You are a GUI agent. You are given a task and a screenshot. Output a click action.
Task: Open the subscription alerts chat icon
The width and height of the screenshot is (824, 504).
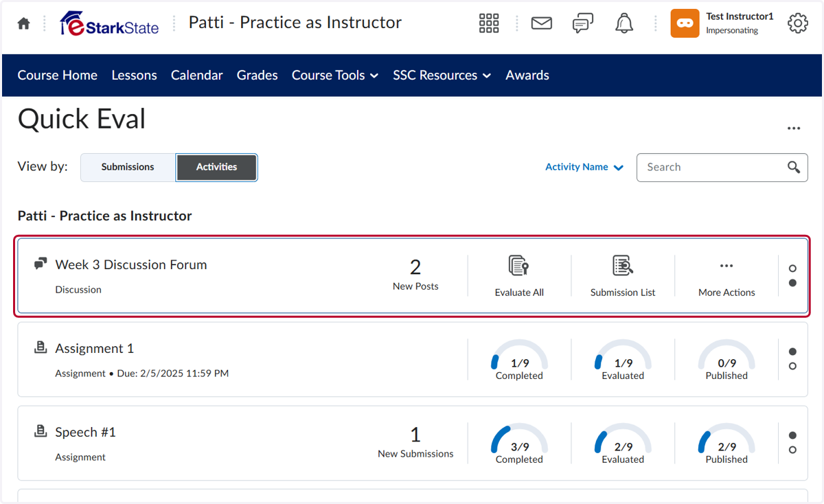(583, 23)
